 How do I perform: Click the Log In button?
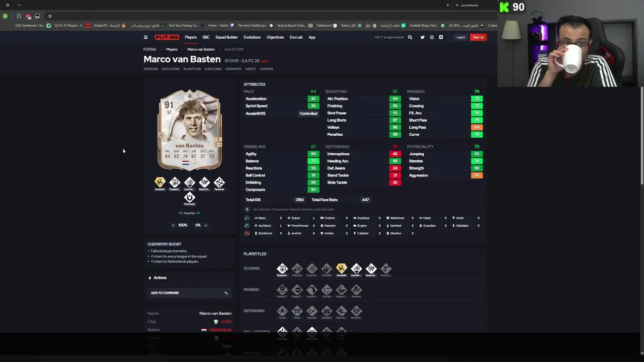(x=460, y=37)
